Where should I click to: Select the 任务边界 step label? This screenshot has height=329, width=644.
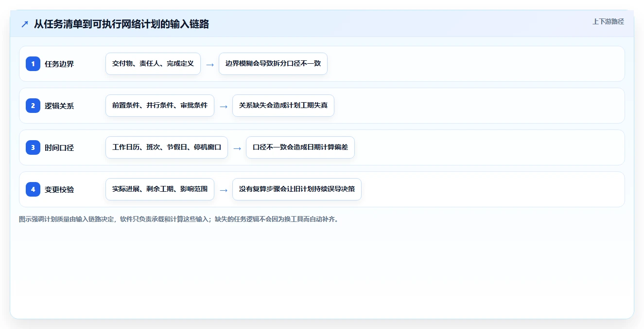click(x=59, y=64)
